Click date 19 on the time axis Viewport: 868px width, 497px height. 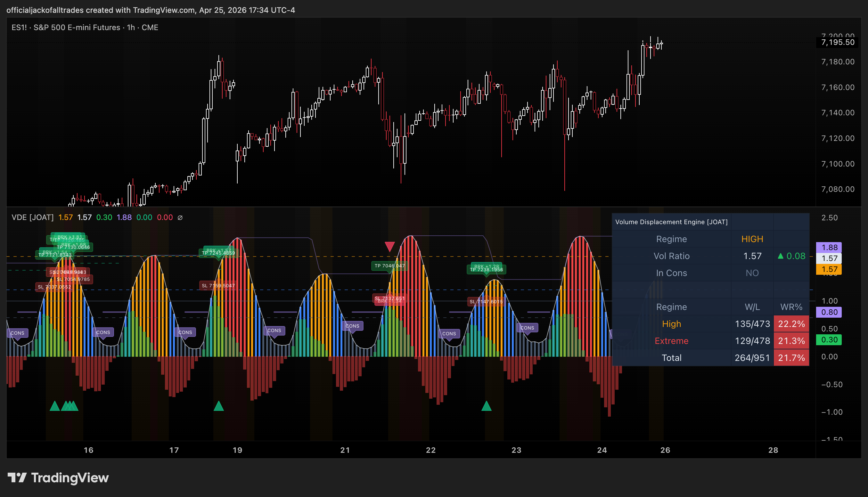point(237,450)
